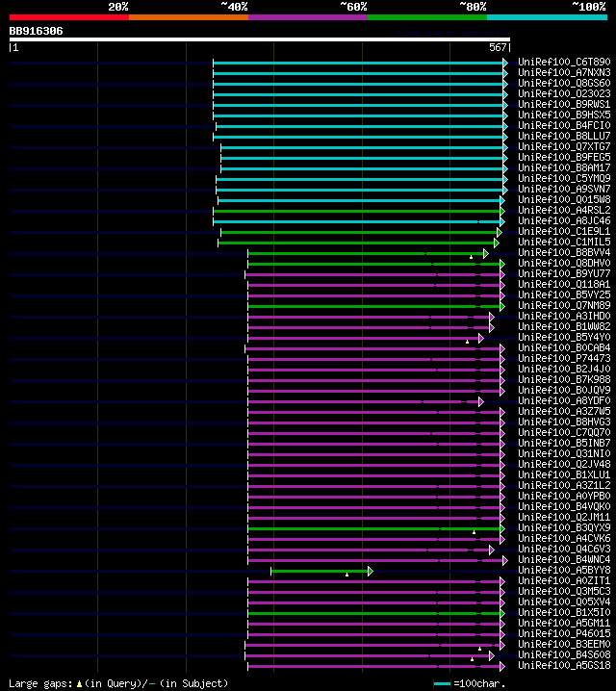Viewport: 616px width, 691px height.
Task: Select the UniRef100_P46015 label
Action: click(x=564, y=633)
